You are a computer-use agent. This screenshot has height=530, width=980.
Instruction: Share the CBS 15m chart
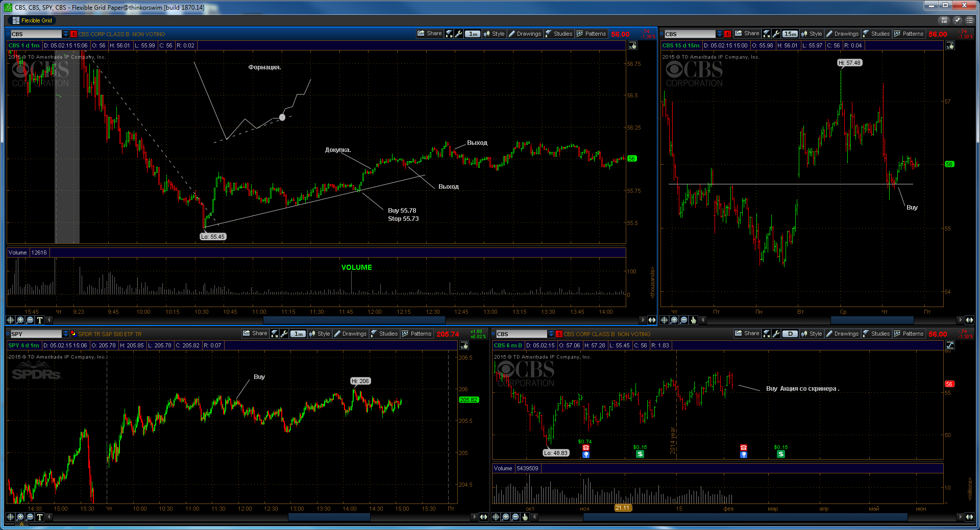coord(747,34)
